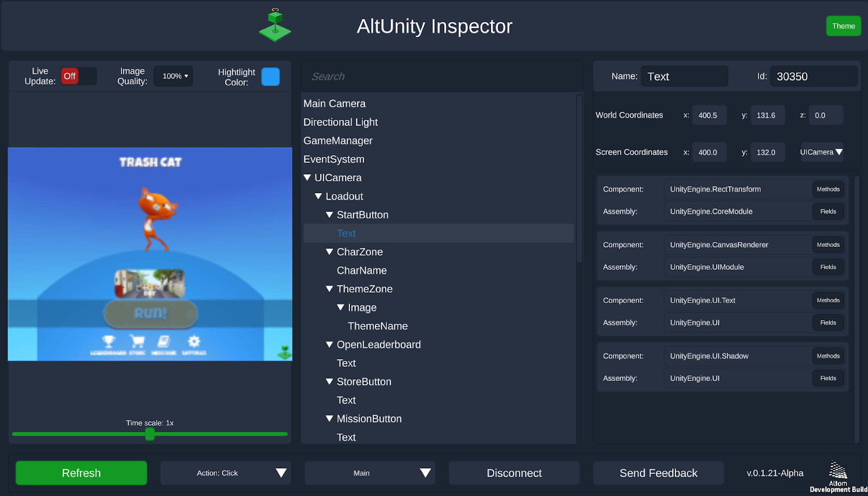Image resolution: width=868 pixels, height=496 pixels.
Task: Click Send Feedback
Action: pos(658,473)
